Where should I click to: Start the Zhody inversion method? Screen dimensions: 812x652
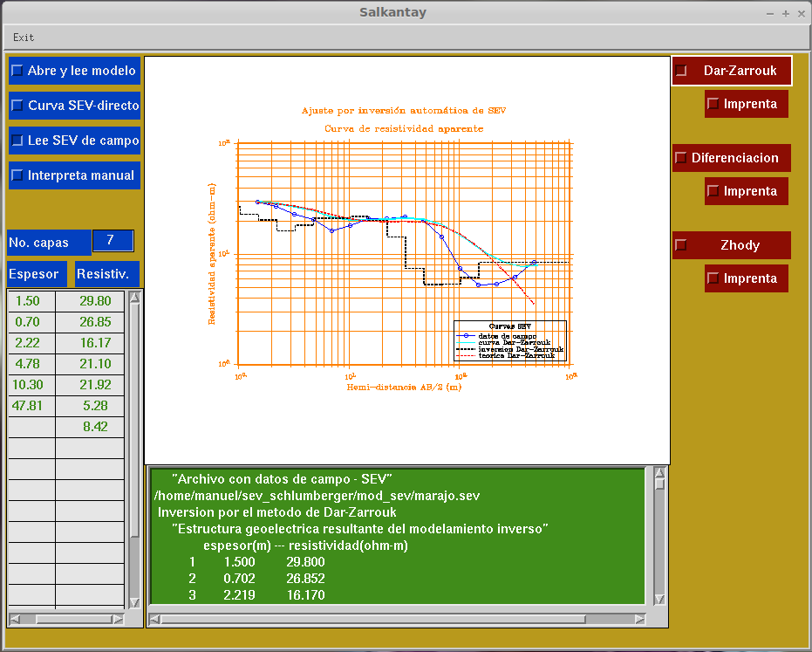click(x=732, y=245)
